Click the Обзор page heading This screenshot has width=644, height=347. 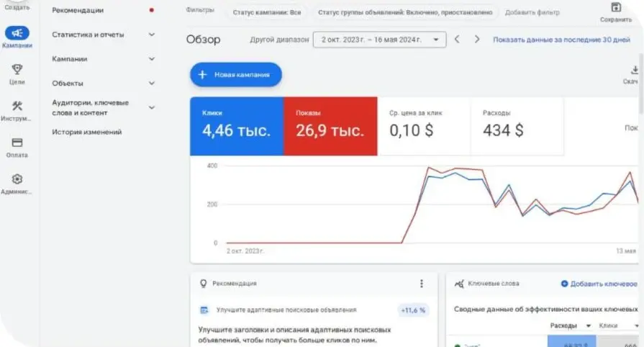tap(203, 40)
